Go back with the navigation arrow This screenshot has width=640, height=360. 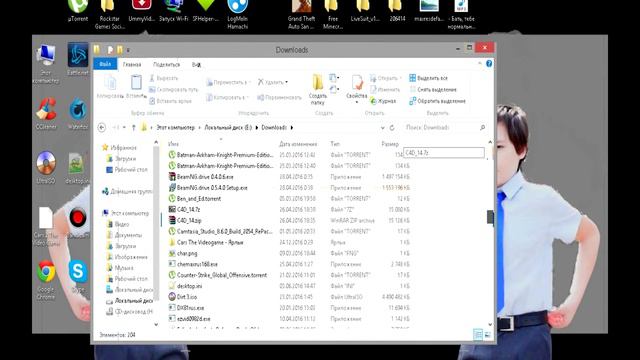(102, 128)
